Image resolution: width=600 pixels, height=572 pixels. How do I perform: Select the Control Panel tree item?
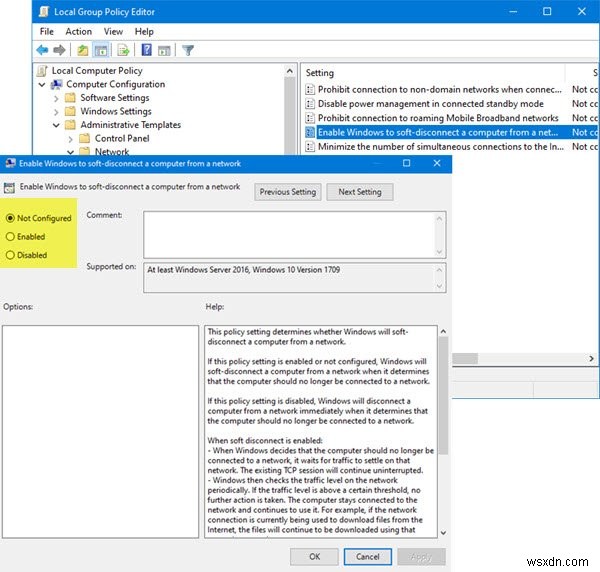click(122, 138)
